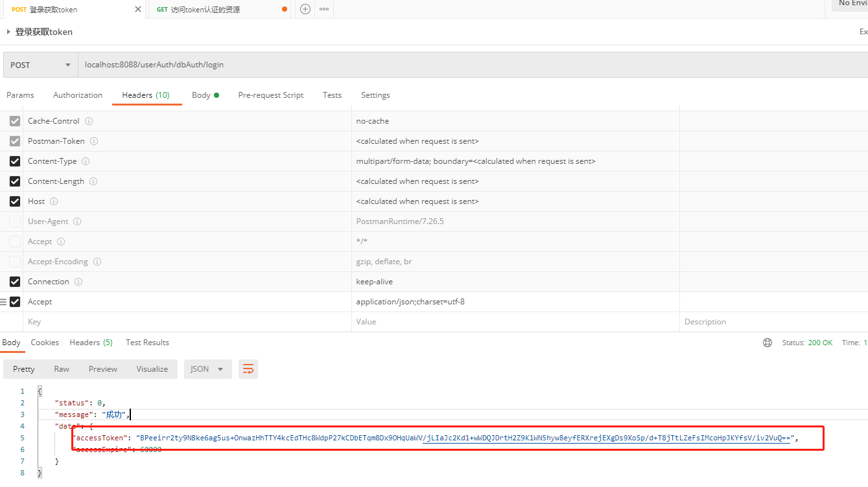Viewport: 868px width, 487px height.
Task: Click the info icon next to Content-Length
Action: (x=93, y=181)
